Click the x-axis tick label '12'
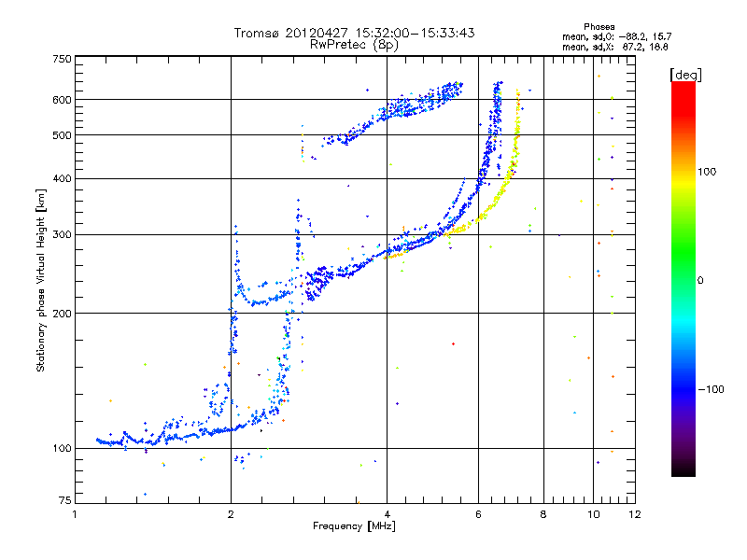 click(635, 514)
